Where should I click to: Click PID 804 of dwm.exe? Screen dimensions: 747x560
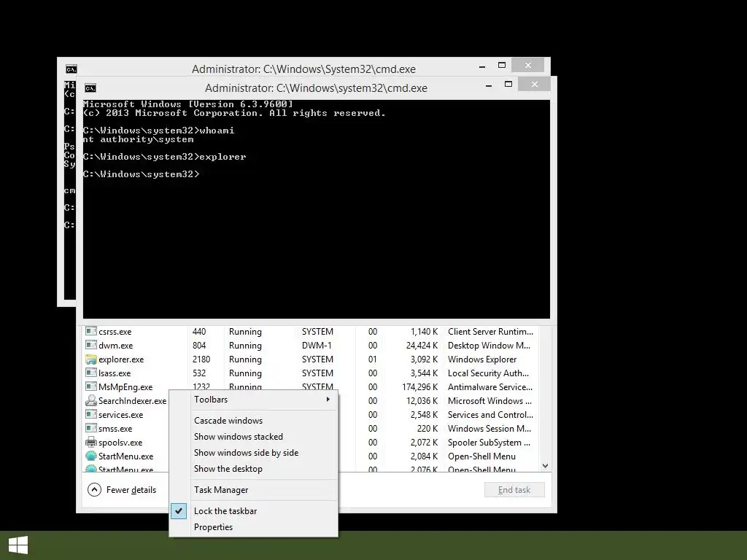point(199,345)
